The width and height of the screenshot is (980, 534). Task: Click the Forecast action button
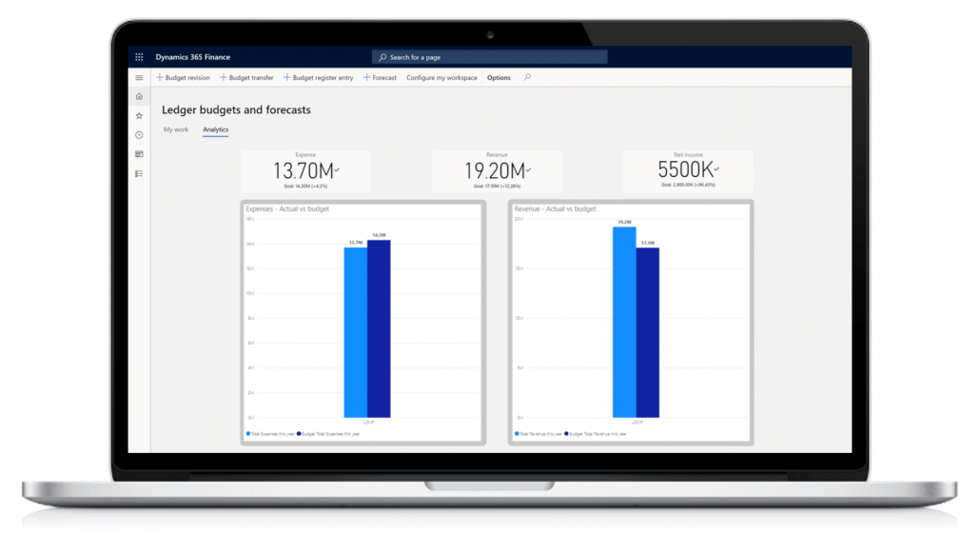(x=380, y=78)
